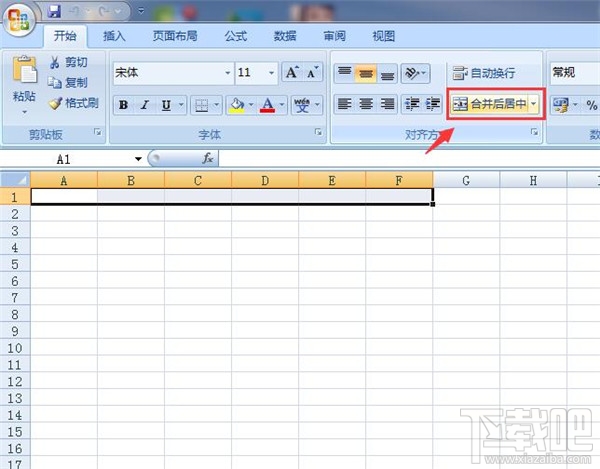Click into the formula bar
Image resolution: width=600 pixels, height=469 pixels.
pyautogui.click(x=409, y=158)
